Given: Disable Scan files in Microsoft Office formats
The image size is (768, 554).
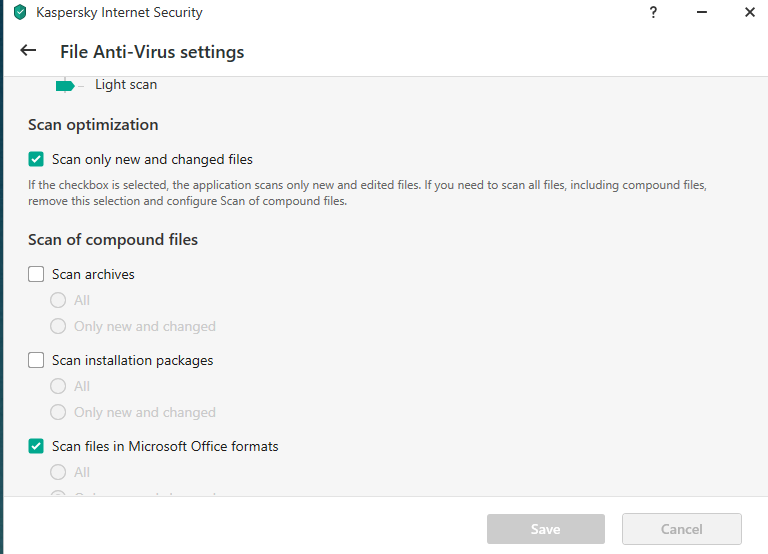Looking at the screenshot, I should click(36, 446).
